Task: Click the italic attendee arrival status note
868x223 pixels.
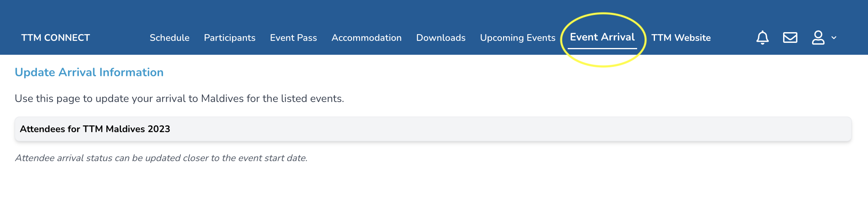Action: point(161,158)
